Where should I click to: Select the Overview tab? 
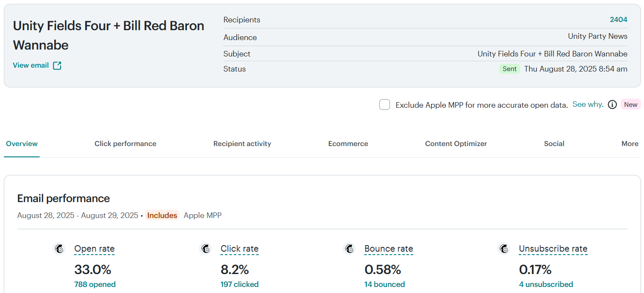click(22, 144)
